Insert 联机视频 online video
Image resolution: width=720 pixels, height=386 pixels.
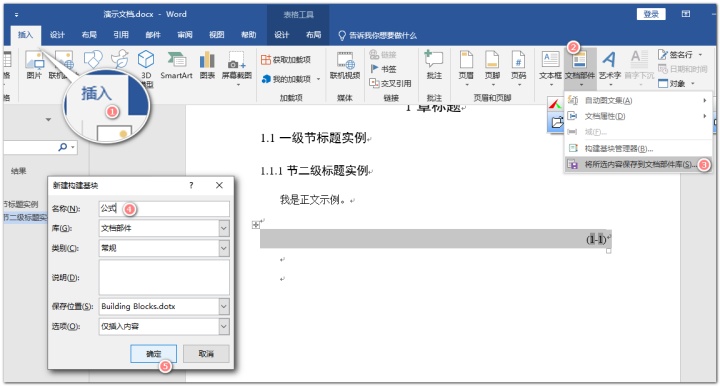coord(345,65)
